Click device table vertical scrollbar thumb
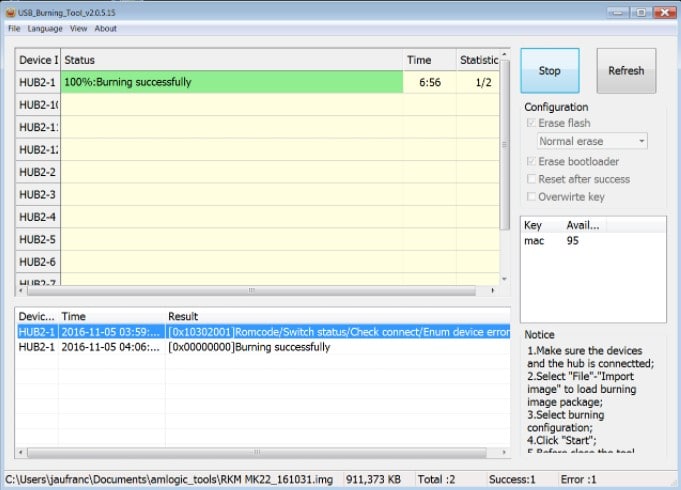Image resolution: width=681 pixels, height=490 pixels. pos(504,145)
